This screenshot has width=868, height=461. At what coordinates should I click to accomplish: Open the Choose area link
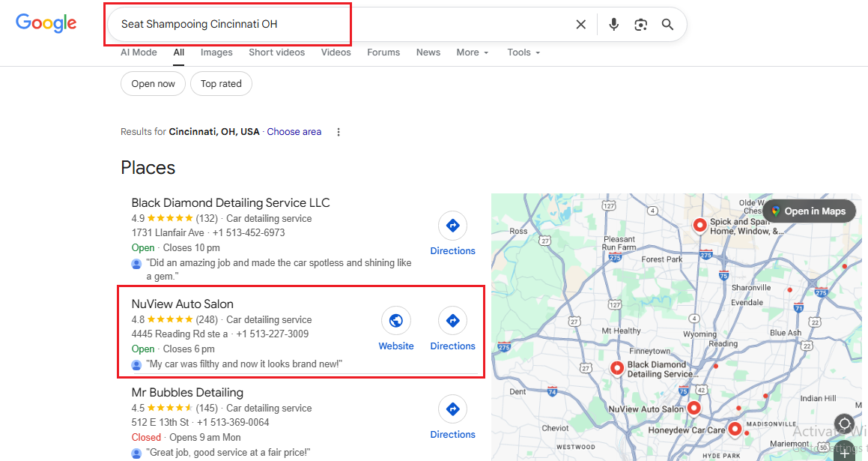click(x=294, y=132)
